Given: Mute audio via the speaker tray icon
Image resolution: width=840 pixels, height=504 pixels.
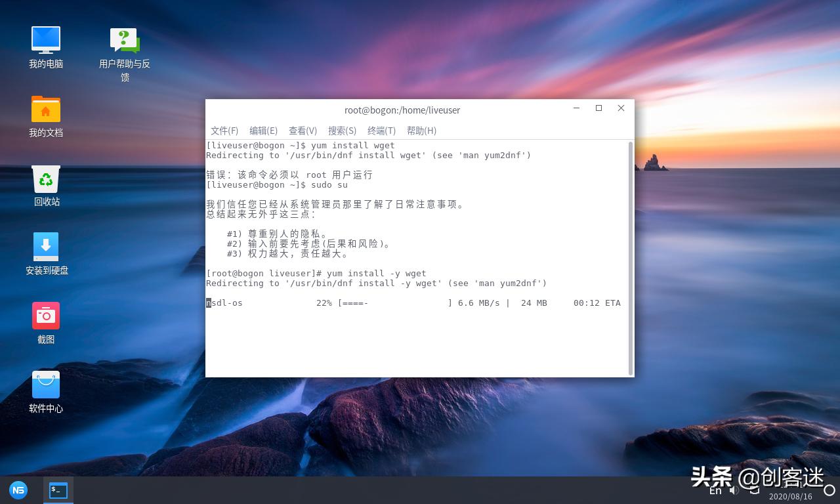Looking at the screenshot, I should pyautogui.click(x=733, y=490).
